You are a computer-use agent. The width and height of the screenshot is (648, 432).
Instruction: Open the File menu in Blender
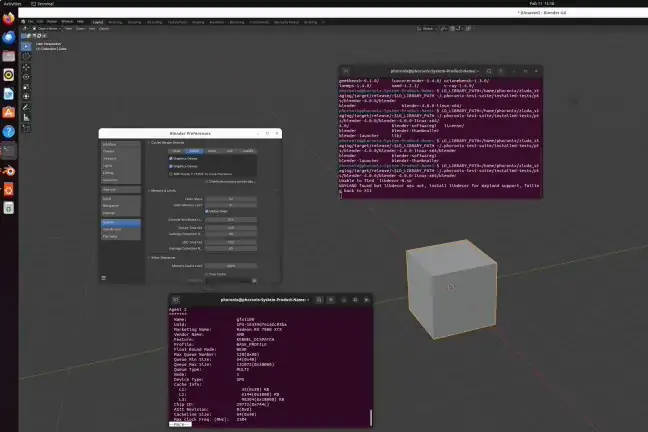tap(31, 21)
